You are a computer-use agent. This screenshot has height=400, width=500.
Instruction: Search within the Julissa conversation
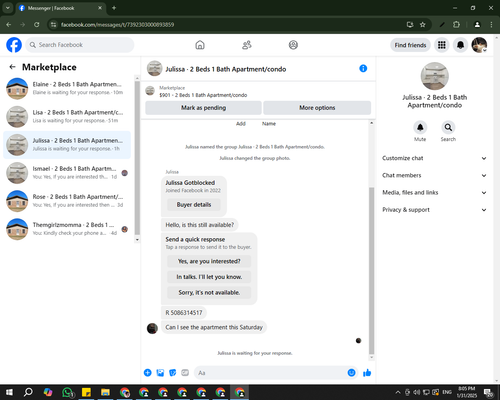coord(448,127)
